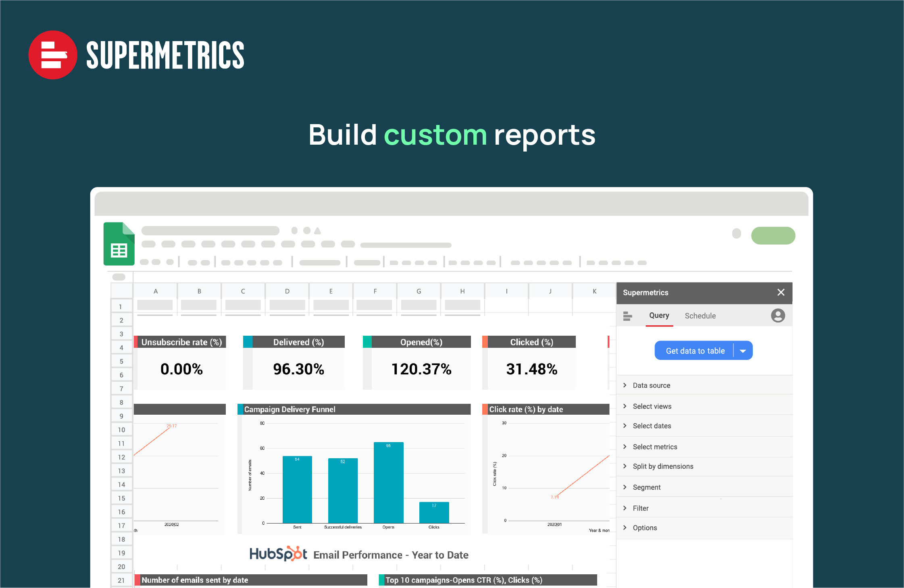Click the green Google Sheets icon

(x=119, y=243)
